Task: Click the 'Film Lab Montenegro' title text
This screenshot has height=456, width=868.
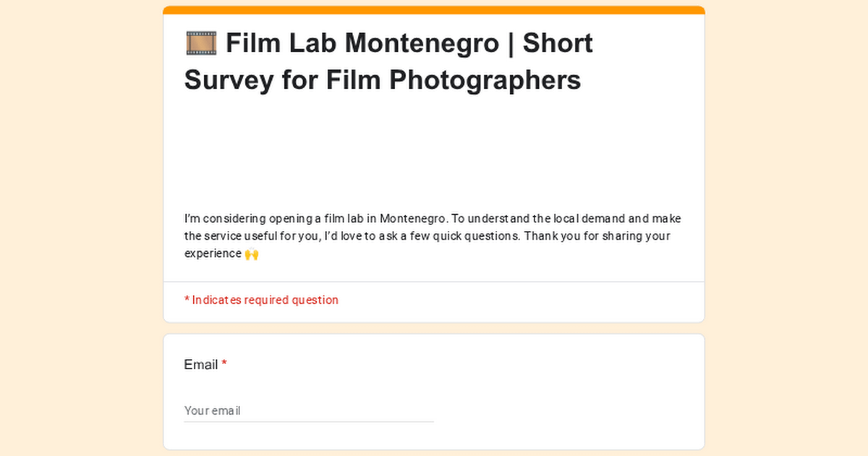Action: (362, 43)
